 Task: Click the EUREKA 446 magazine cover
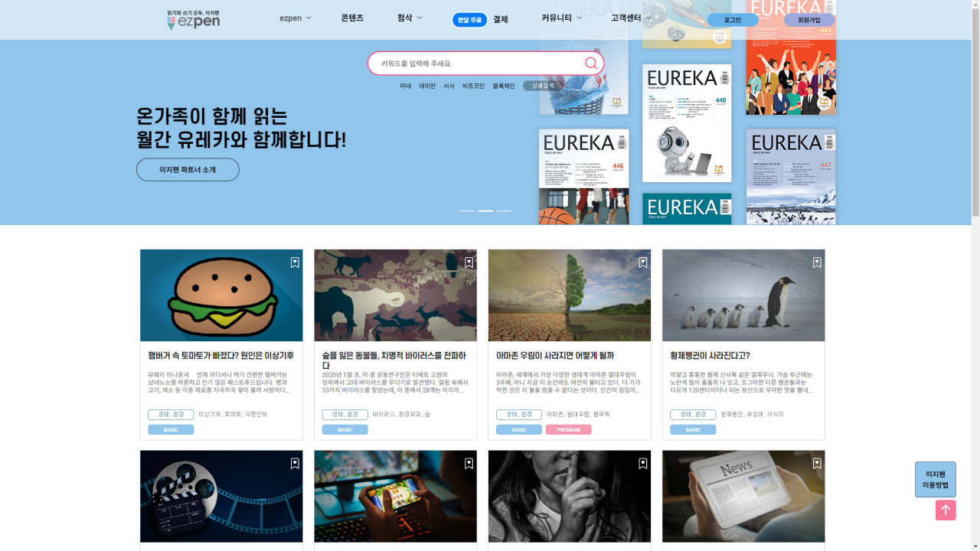[x=583, y=177]
